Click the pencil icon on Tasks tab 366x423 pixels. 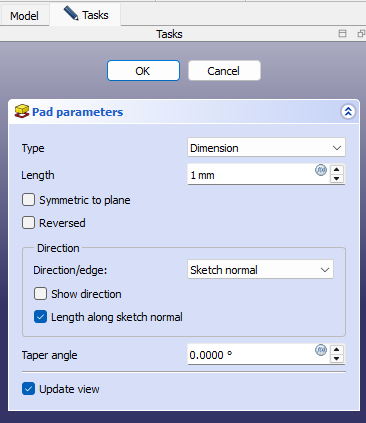click(x=71, y=13)
